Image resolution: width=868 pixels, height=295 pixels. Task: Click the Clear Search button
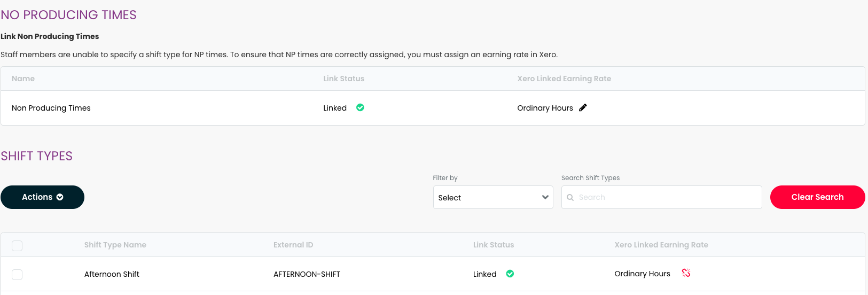click(x=817, y=197)
